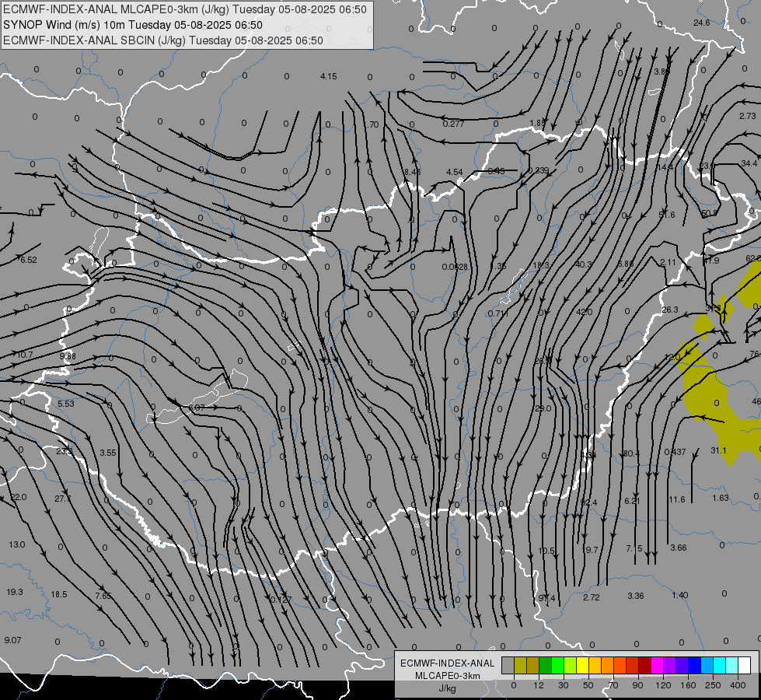Select the grid value 31.1
The height and width of the screenshot is (700, 761).
(x=719, y=450)
